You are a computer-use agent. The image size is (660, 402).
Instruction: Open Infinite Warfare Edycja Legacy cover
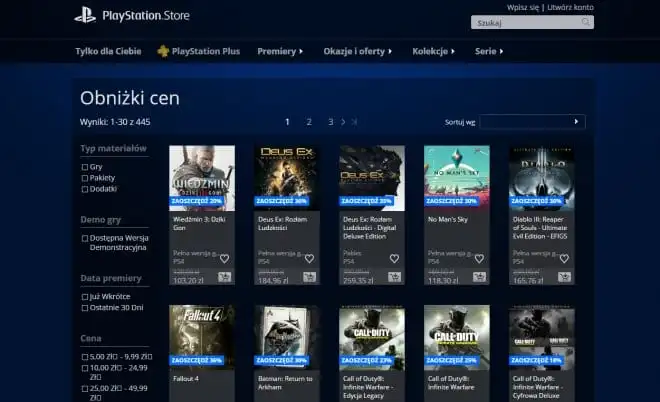coord(372,338)
